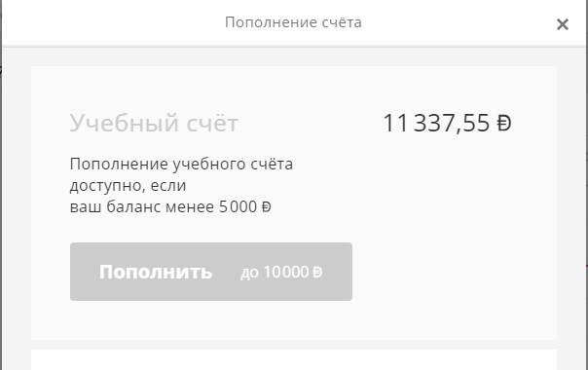Select the Учебный счёт heading
This screenshot has height=370, width=588.
click(154, 123)
